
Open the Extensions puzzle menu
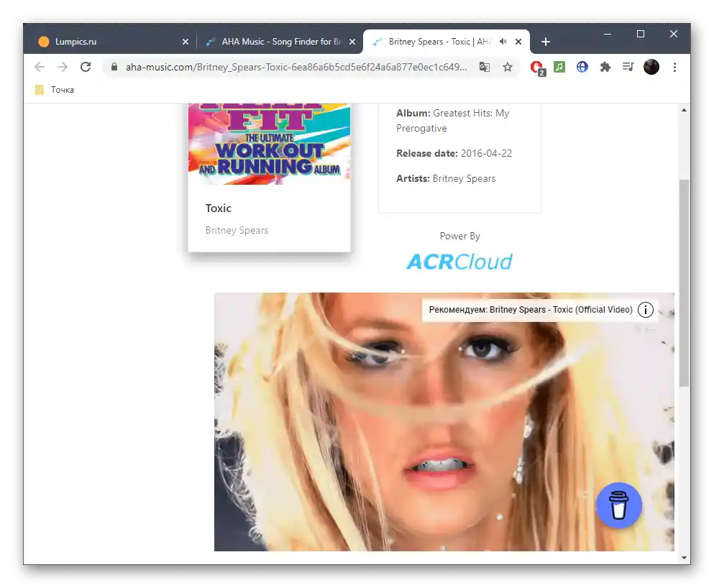605,67
